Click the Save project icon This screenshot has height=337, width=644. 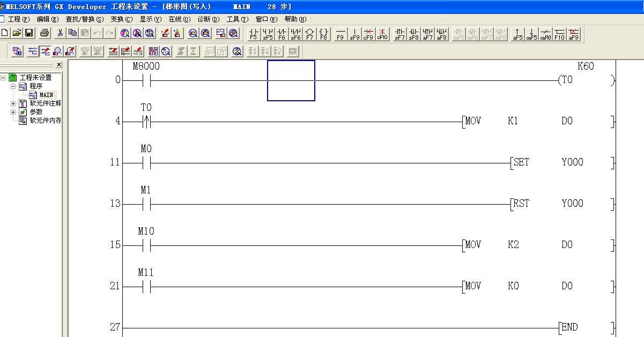click(x=29, y=33)
